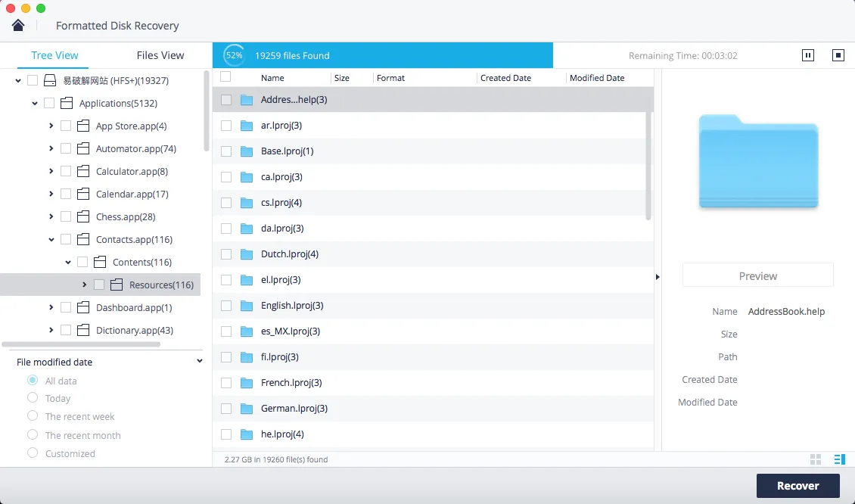855x504 pixels.
Task: Go to the home screen icon
Action: (18, 25)
